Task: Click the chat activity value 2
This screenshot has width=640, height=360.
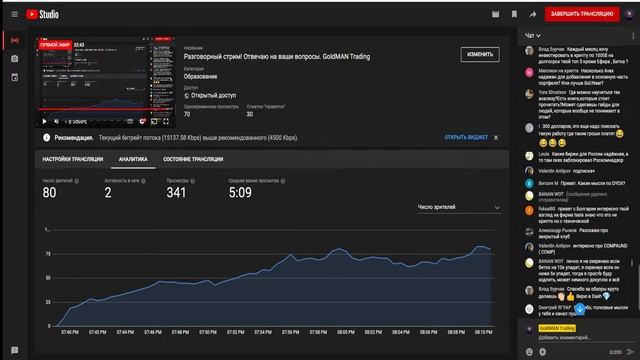Action: click(108, 192)
